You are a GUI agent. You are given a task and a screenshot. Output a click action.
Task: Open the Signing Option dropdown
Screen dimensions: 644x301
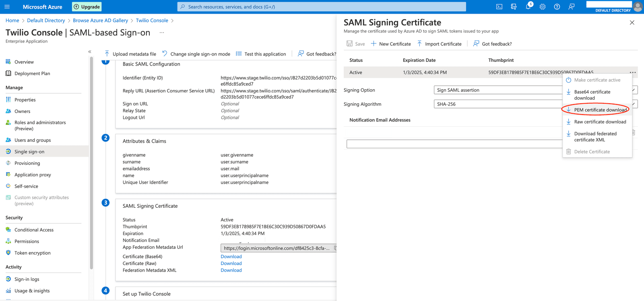[498, 90]
